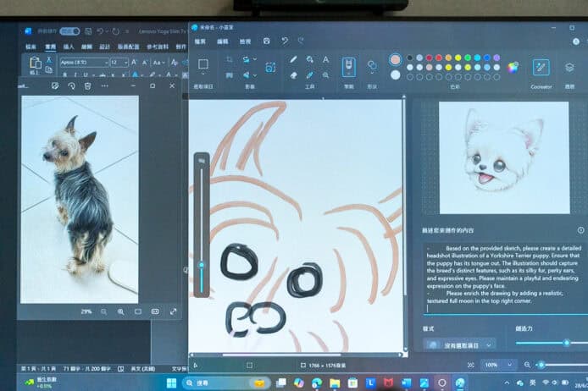Open the Cocreator panel button

pos(541,67)
